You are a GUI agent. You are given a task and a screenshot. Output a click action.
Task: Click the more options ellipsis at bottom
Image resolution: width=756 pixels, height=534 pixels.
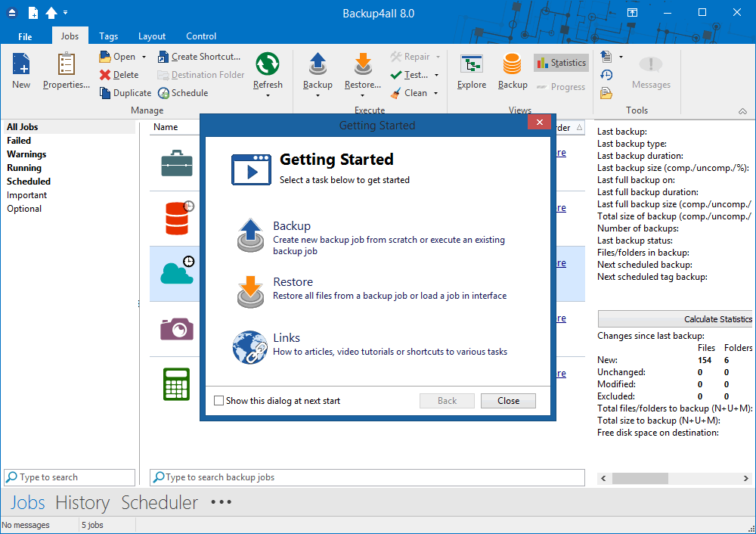point(222,502)
